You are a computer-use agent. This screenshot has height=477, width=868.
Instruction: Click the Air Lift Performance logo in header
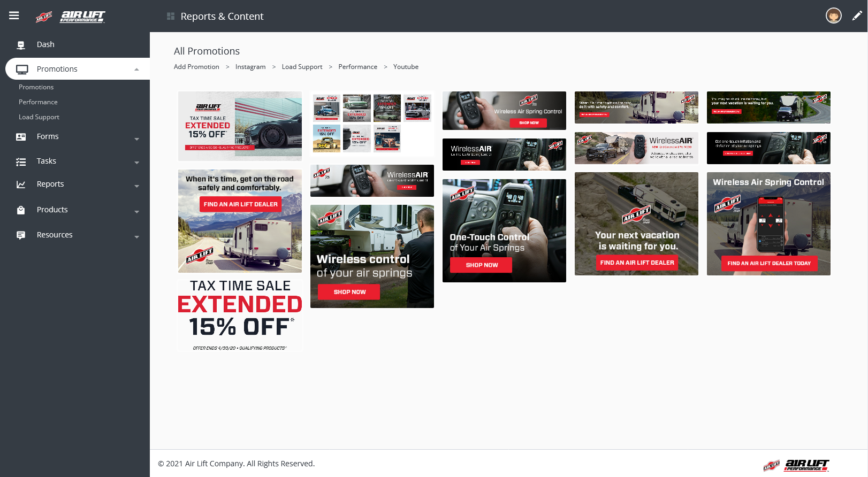[x=82, y=17]
